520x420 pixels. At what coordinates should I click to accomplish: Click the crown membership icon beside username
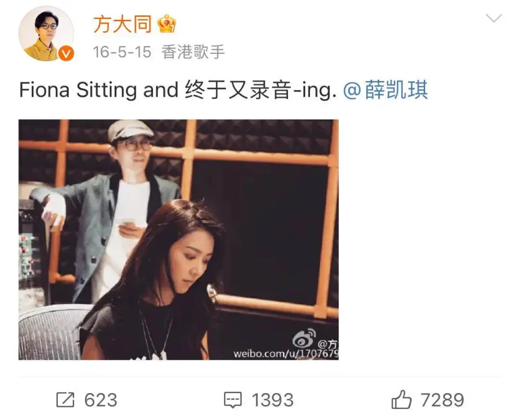[x=167, y=24]
